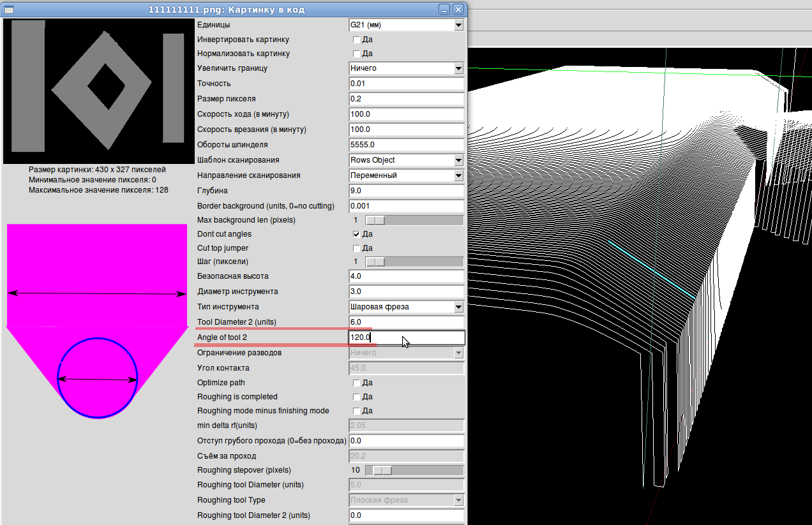Open the window menu icon in title bar
The width and height of the screenshot is (812, 525).
pyautogui.click(x=10, y=10)
